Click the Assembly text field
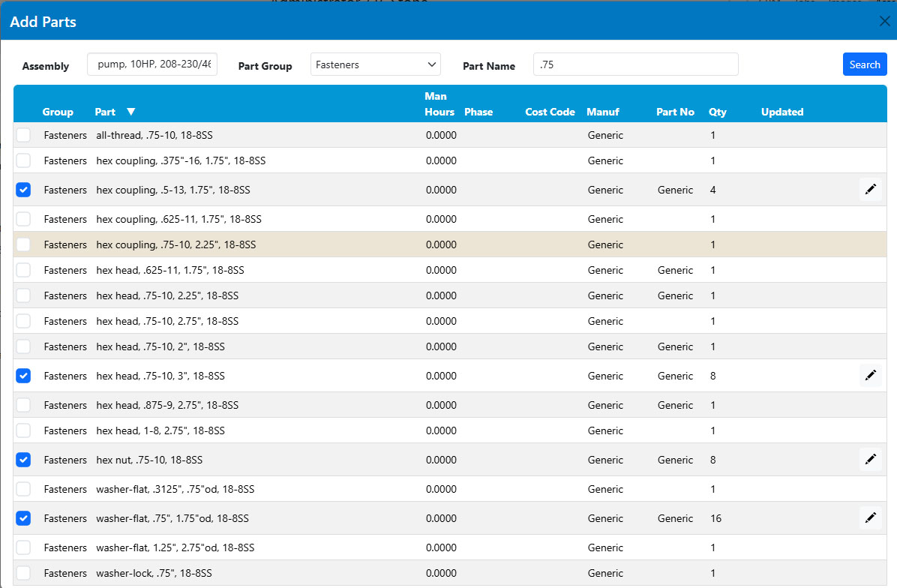Viewport: 897px width, 588px height. pos(152,64)
